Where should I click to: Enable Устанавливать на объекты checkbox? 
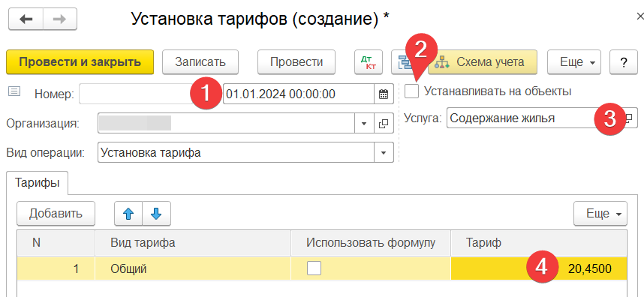[411, 91]
